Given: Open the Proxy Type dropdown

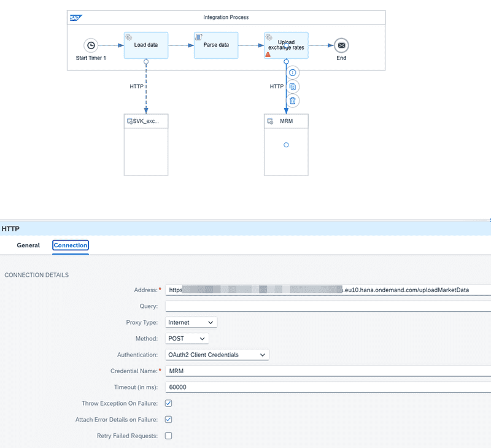Looking at the screenshot, I should (x=191, y=322).
